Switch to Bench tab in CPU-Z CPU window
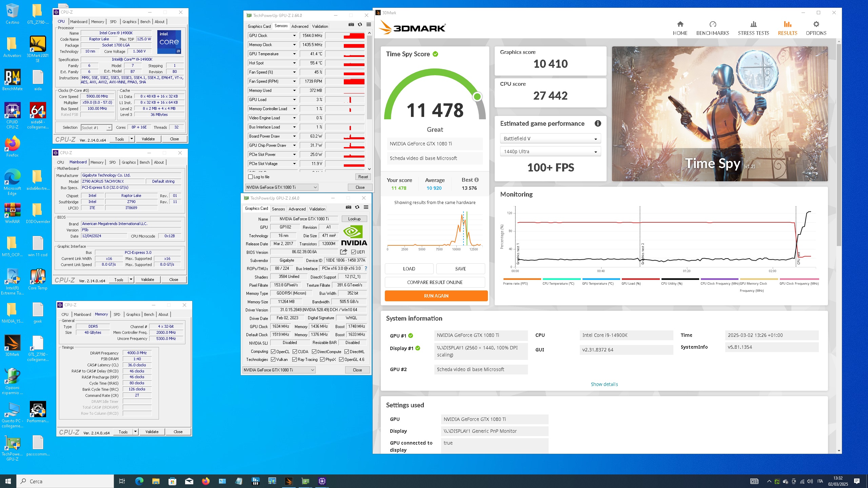The height and width of the screenshot is (488, 868). click(x=145, y=22)
